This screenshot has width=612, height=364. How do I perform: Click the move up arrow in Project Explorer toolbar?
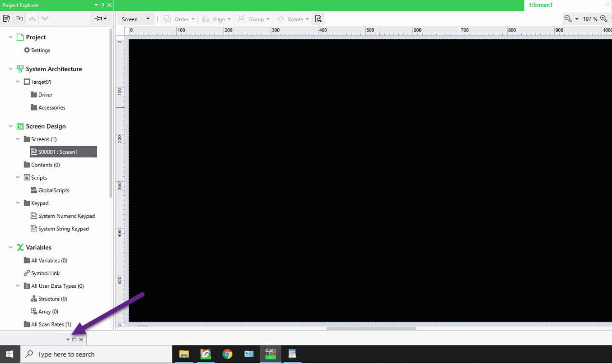coord(32,18)
